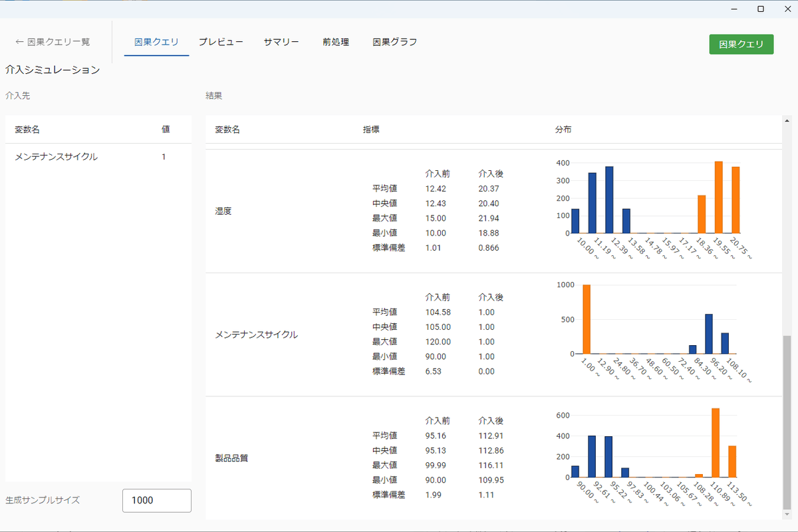Select the メンテナンスサイクル row in 介入先 table
The height and width of the screenshot is (532, 798).
98,157
